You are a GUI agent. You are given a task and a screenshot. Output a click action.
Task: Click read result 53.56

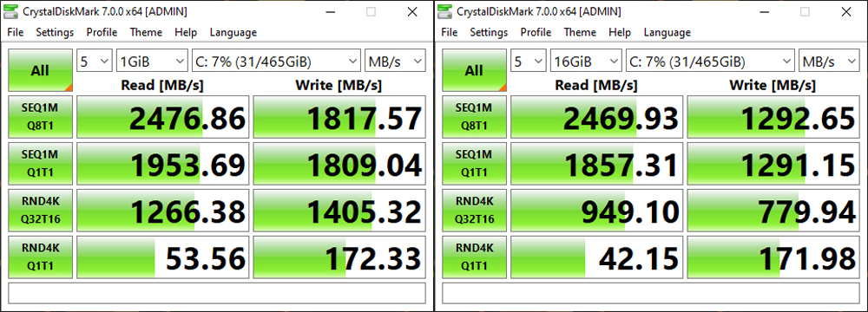pyautogui.click(x=163, y=257)
